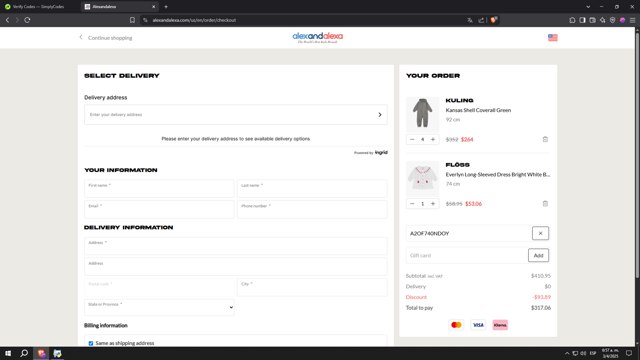Open Windows Start menu
The height and width of the screenshot is (360, 640).
tap(8, 353)
